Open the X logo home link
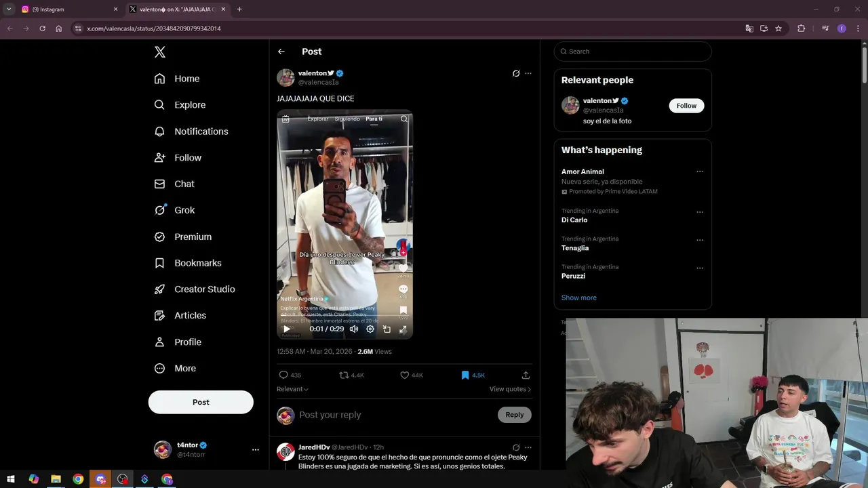868x488 pixels. (x=160, y=52)
